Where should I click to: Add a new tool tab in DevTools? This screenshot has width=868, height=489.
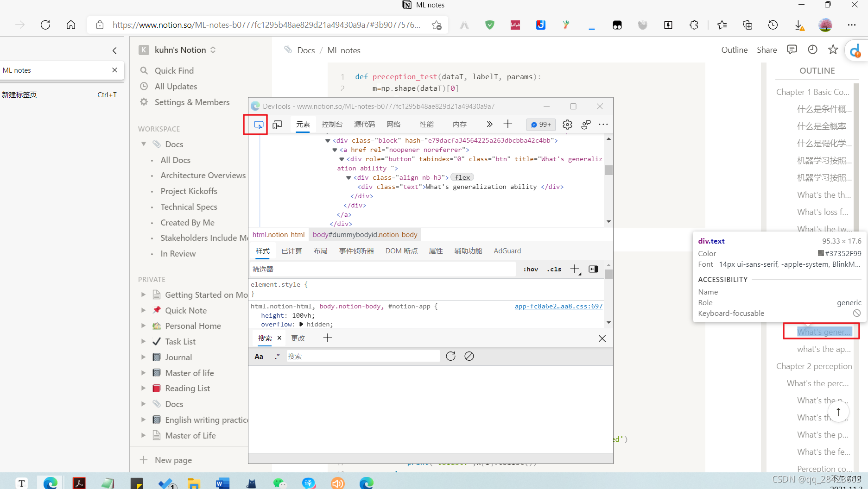(x=508, y=124)
